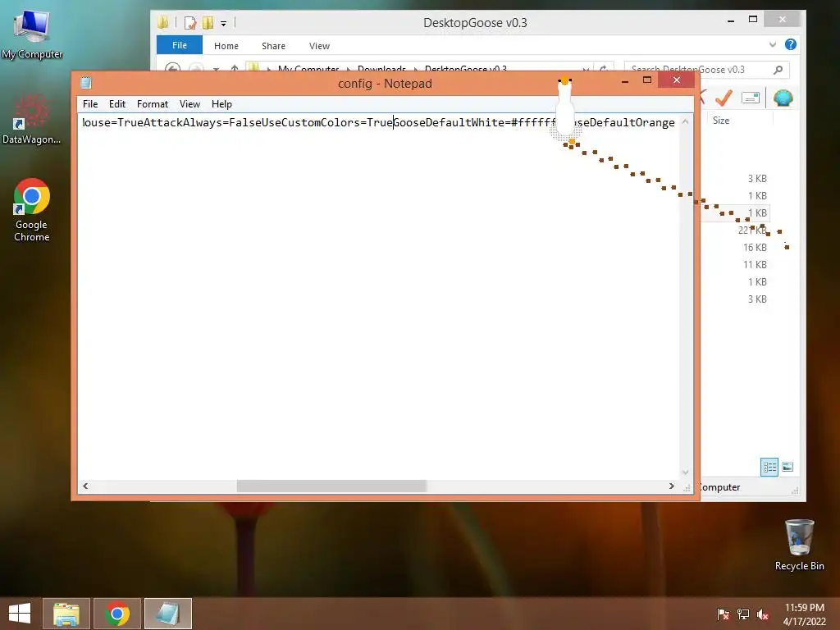The image size is (840, 630).
Task: Select the Recycle Bin desktop icon
Action: [x=799, y=546]
